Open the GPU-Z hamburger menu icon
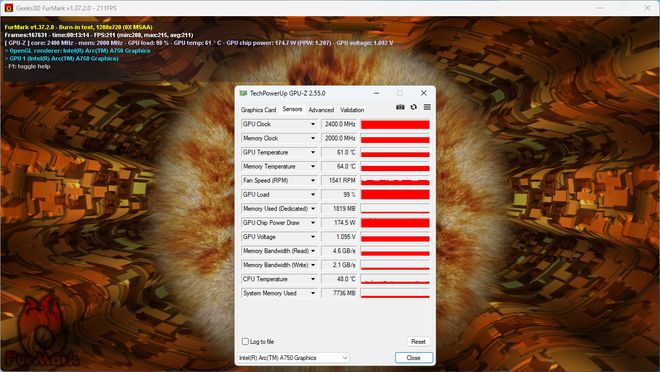This screenshot has height=372, width=660. tap(427, 107)
